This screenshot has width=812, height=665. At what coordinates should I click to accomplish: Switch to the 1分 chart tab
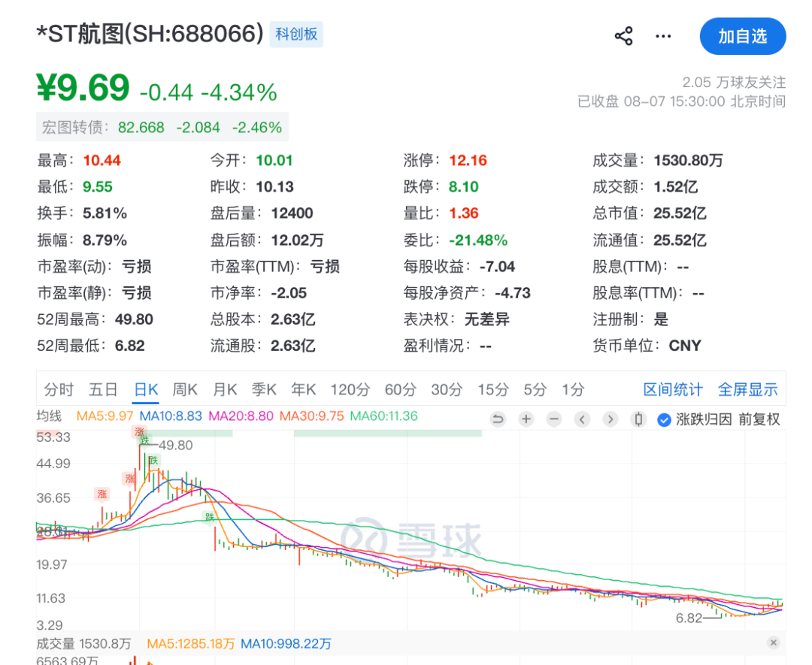(x=573, y=389)
